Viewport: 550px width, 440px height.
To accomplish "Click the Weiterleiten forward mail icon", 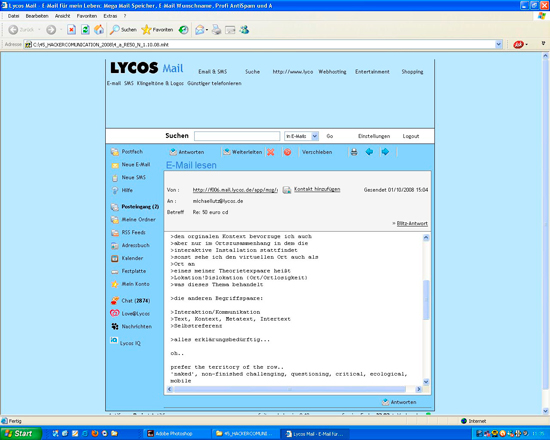I will tap(243, 152).
